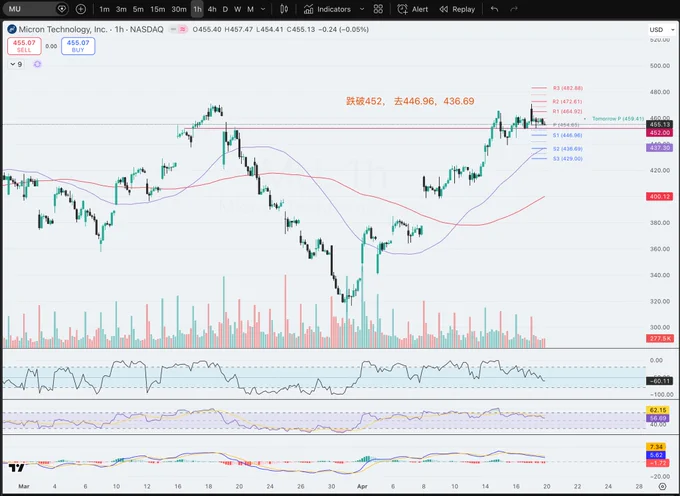Select the active 1h timeframe
Image resolution: width=680 pixels, height=496 pixels.
197,9
